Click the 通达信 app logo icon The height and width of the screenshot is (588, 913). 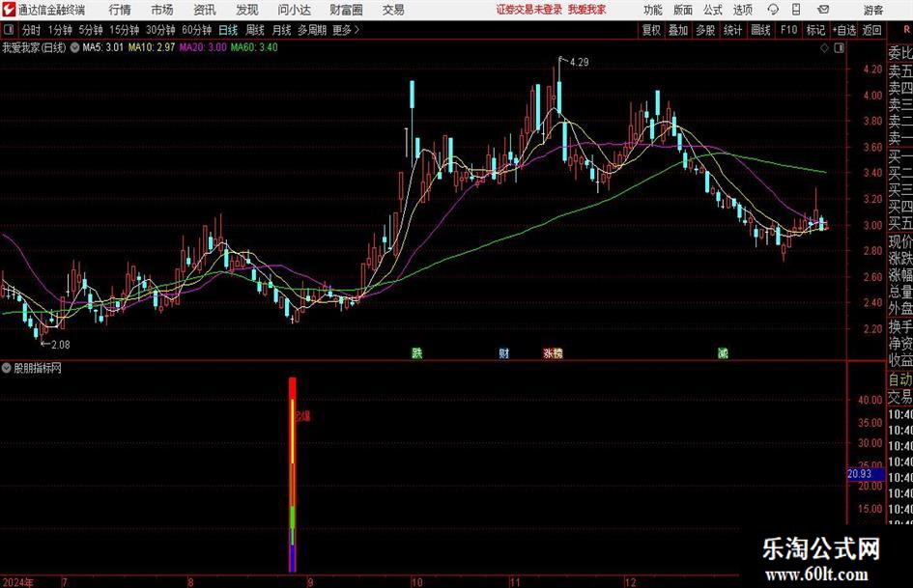[x=9, y=10]
